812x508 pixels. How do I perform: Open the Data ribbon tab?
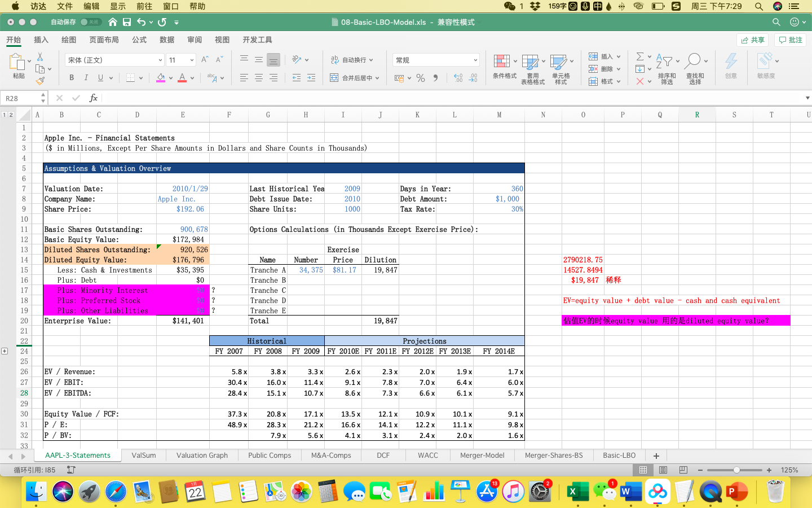167,40
